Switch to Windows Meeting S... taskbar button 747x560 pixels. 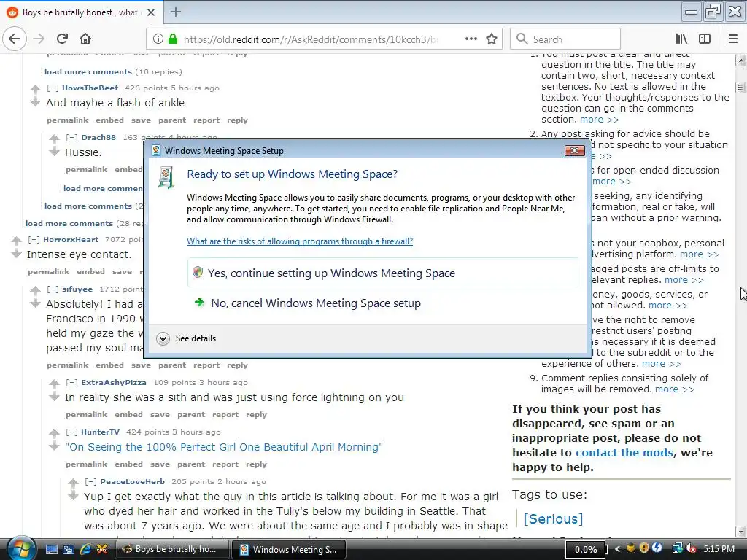click(x=289, y=549)
